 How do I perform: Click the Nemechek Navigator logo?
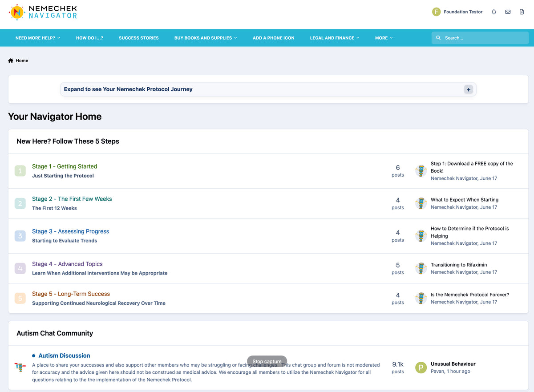[x=43, y=12]
